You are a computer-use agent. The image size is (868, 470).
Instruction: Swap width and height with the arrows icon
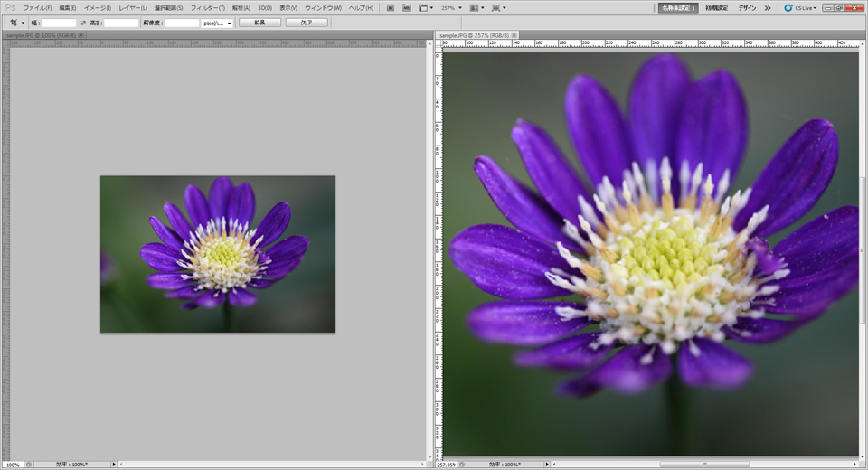click(83, 23)
